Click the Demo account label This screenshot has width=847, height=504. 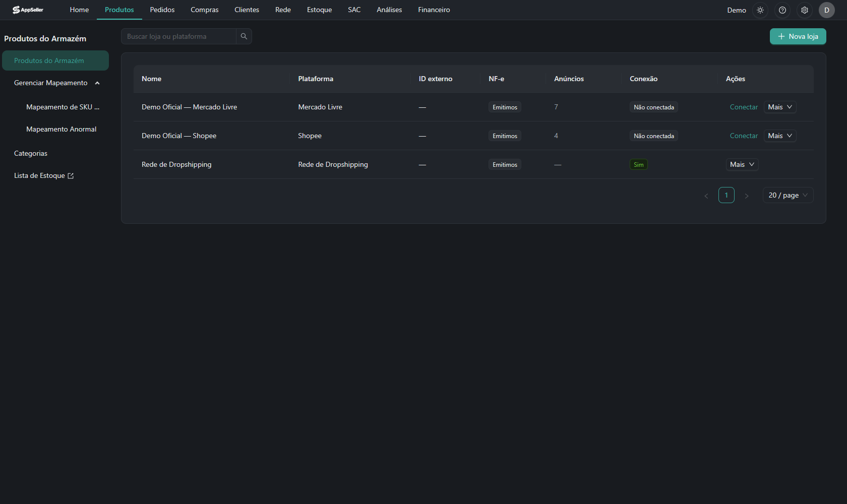737,10
